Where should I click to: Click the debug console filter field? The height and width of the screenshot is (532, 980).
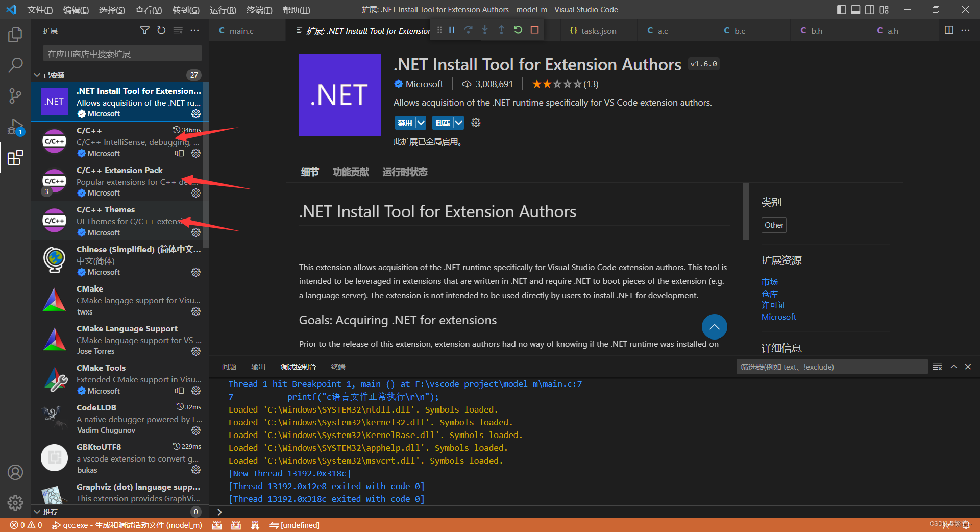pos(832,367)
